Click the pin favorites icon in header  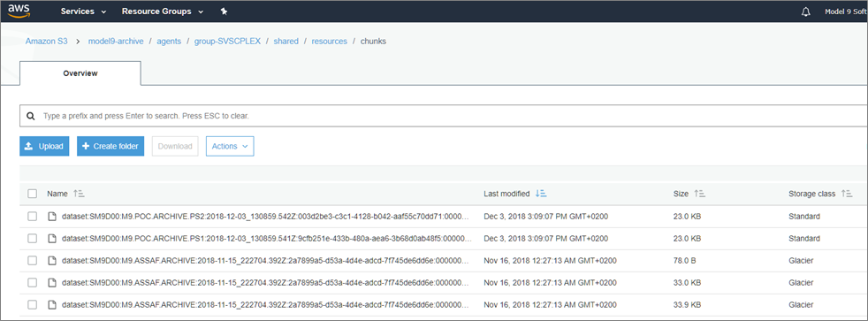coord(224,11)
